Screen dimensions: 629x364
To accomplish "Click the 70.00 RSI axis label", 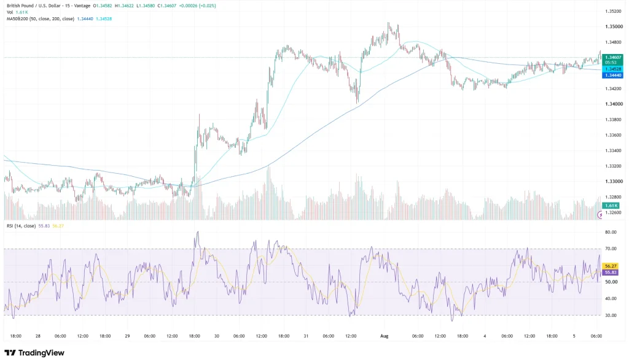I will coord(611,249).
